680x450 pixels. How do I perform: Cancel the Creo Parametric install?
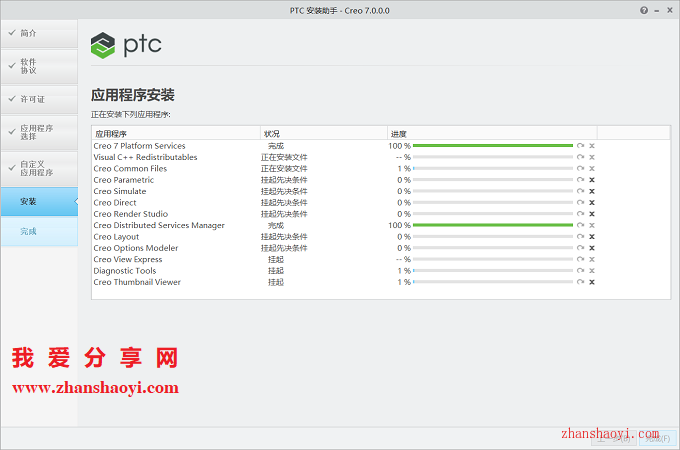592,179
